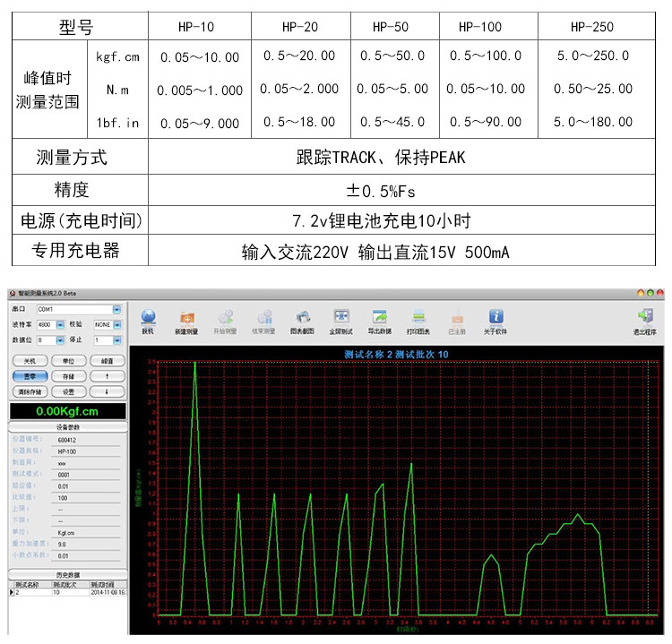Click the up arrow ↑ button
Screen dimensions: 672x644
[x=108, y=376]
